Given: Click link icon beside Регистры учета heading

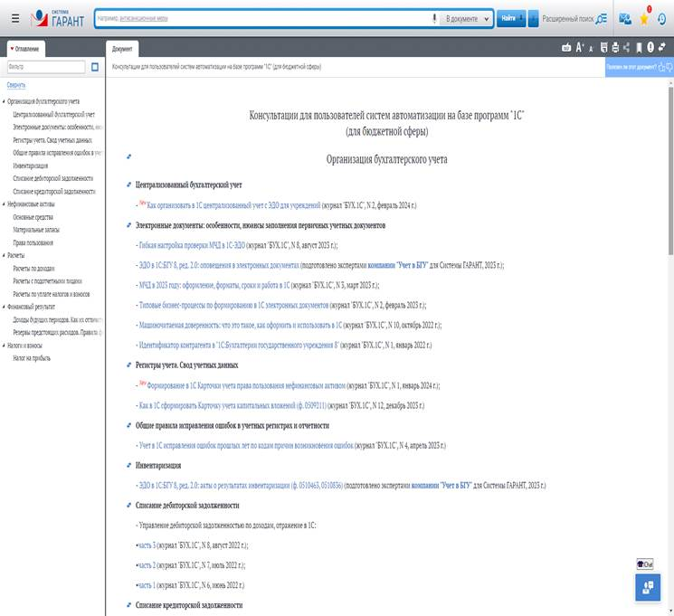Looking at the screenshot, I should (x=128, y=365).
